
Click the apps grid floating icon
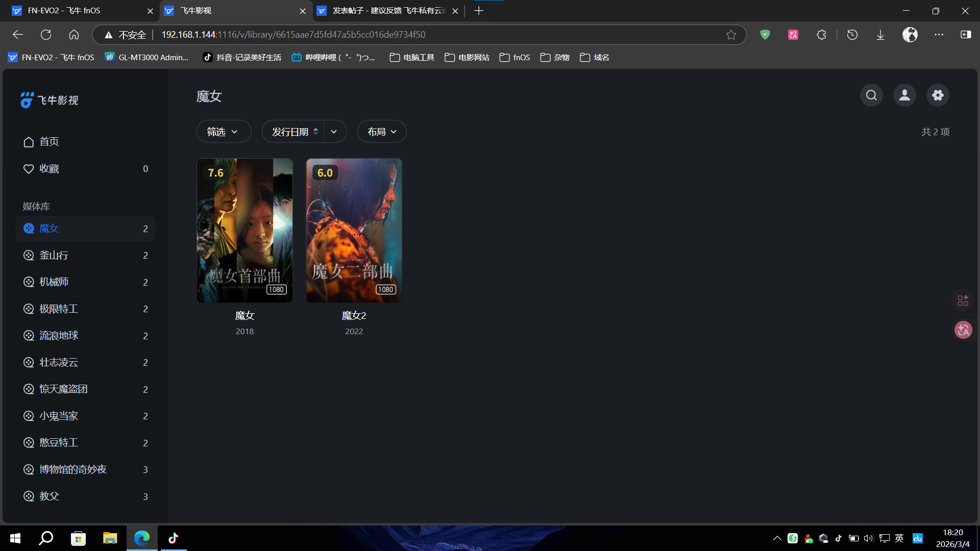click(x=963, y=300)
